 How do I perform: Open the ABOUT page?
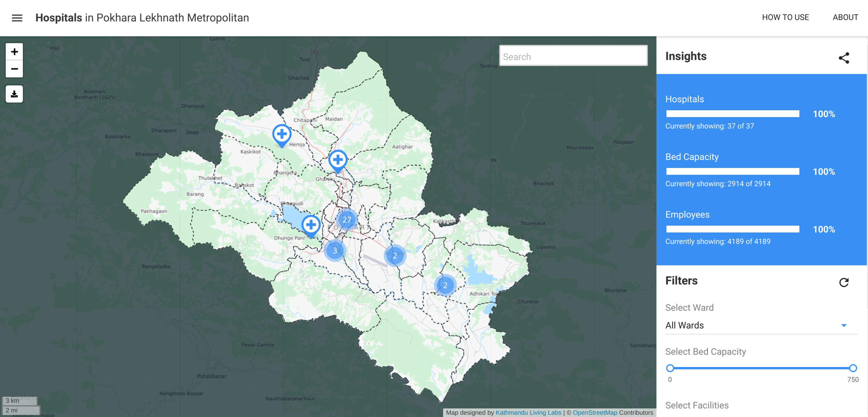[x=845, y=17]
